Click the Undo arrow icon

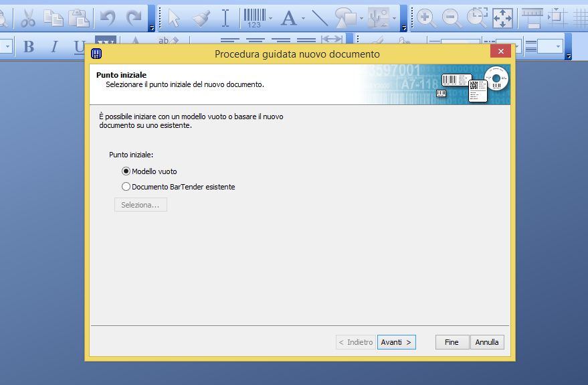coord(108,18)
